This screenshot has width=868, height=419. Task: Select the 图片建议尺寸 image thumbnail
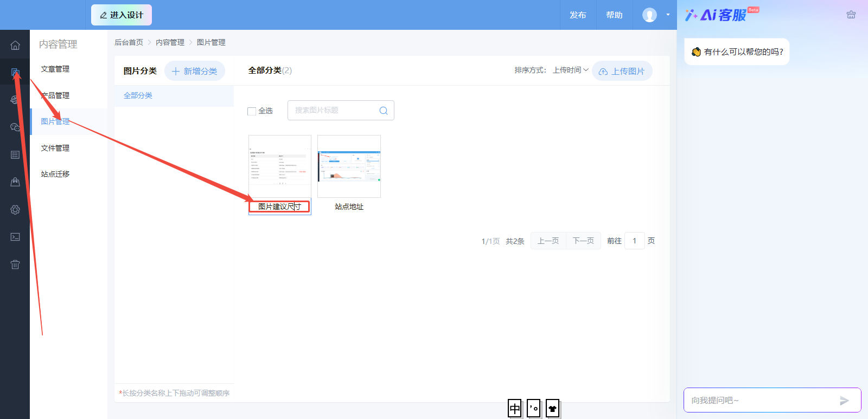pyautogui.click(x=280, y=166)
